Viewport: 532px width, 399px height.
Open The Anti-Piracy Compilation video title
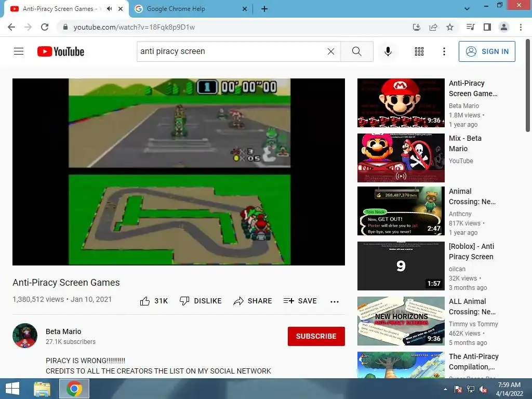(474, 362)
